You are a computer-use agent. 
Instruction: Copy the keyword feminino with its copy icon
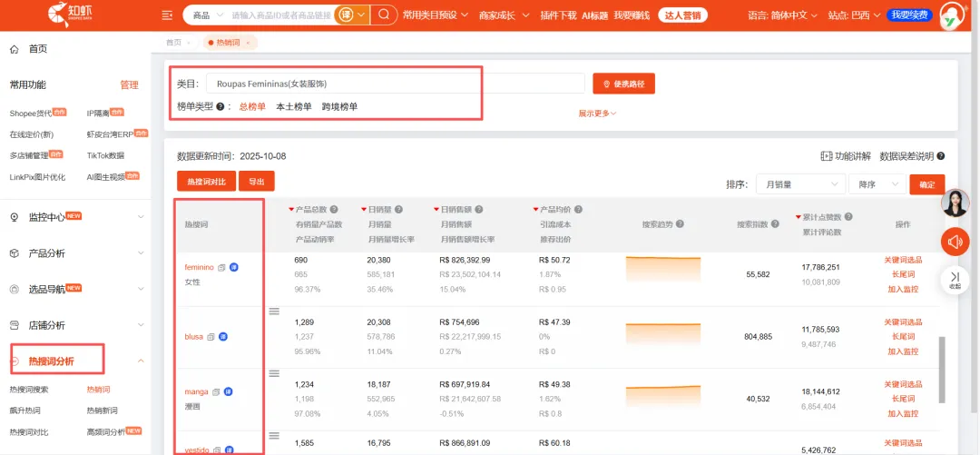222,267
